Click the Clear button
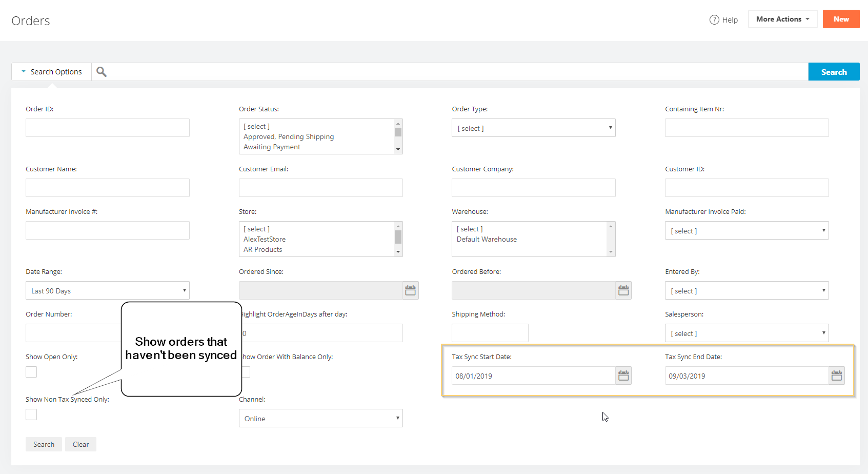This screenshot has width=868, height=474. click(80, 444)
